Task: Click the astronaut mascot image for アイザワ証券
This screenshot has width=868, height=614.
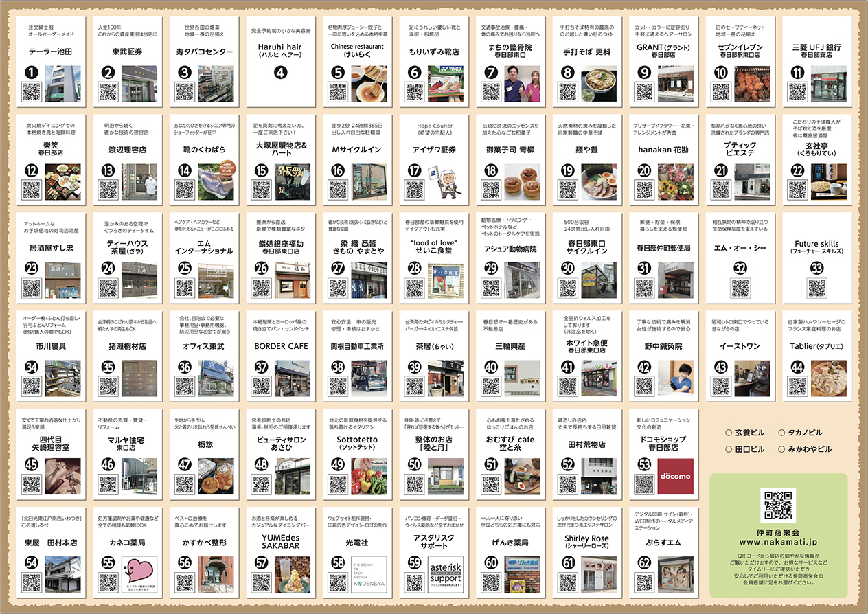Action: 446,181
